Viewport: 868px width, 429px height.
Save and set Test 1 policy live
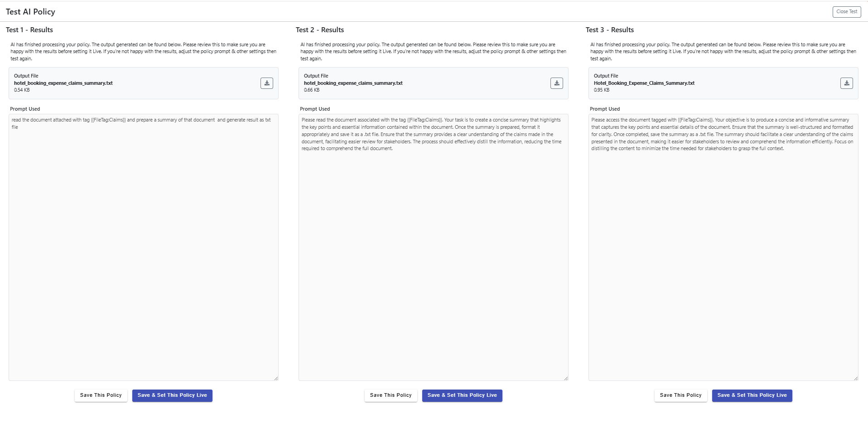pos(172,395)
